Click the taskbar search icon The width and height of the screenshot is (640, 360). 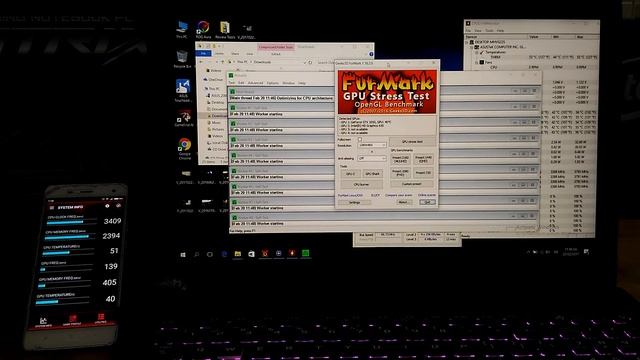point(196,254)
